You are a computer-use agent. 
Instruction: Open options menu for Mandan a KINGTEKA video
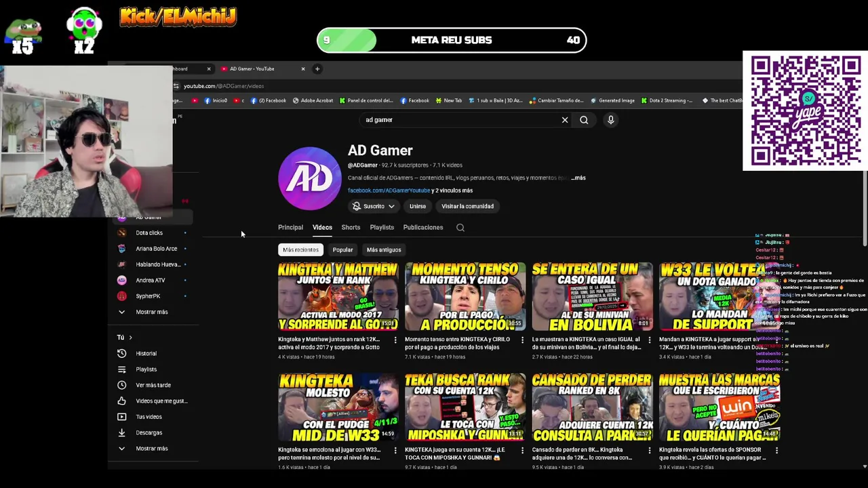click(x=776, y=340)
